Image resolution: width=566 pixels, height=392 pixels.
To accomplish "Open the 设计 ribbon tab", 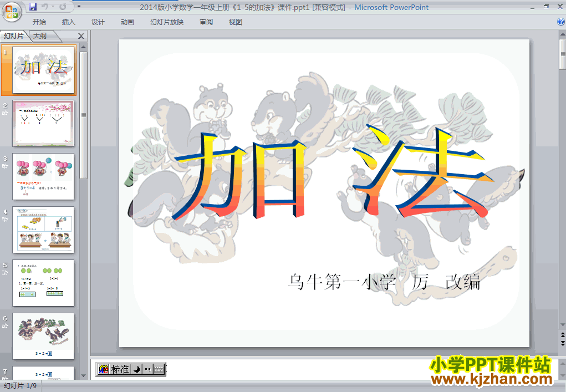I will (98, 22).
